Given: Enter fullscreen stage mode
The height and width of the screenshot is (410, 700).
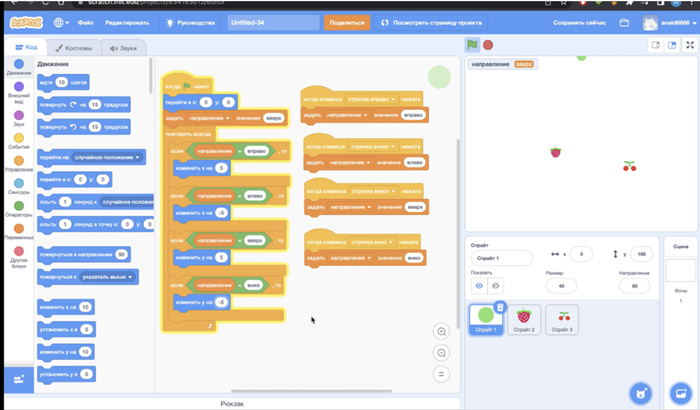Looking at the screenshot, I should [x=689, y=45].
